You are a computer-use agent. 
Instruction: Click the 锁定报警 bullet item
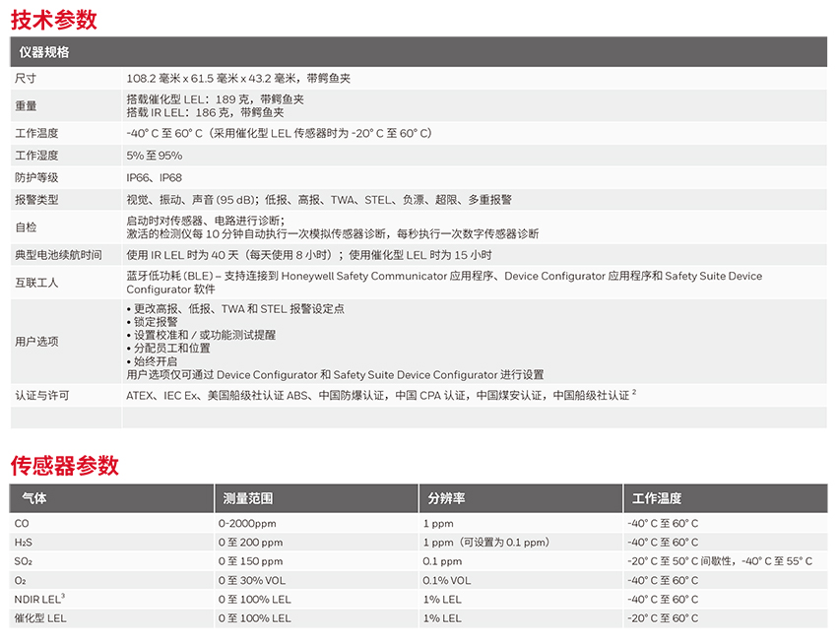coord(156,322)
